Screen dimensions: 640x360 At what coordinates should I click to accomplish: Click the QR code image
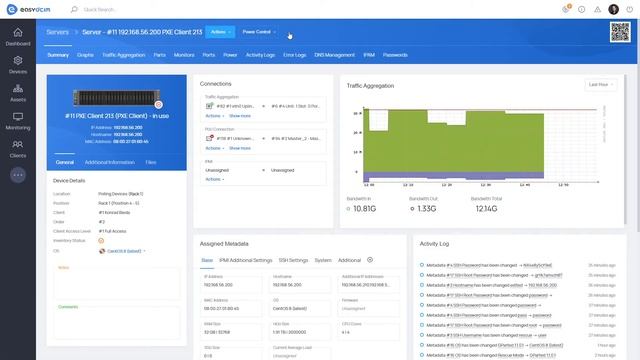tap(620, 32)
